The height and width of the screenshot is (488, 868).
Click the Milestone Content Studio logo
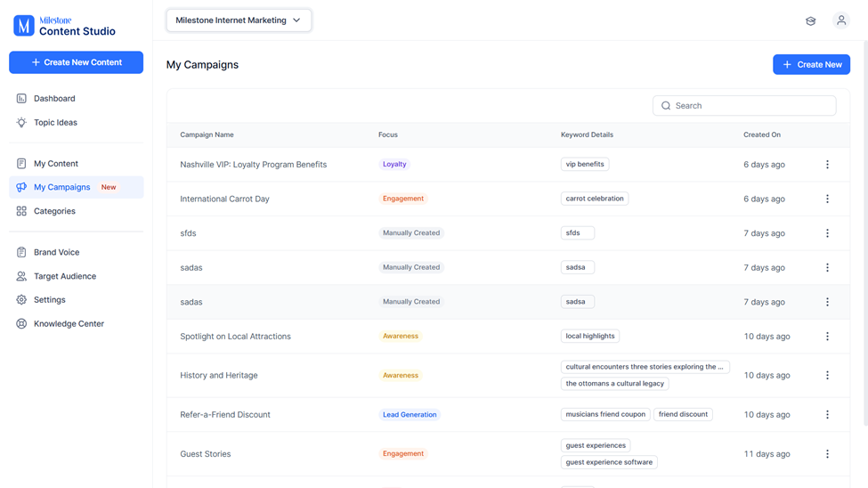coord(65,26)
